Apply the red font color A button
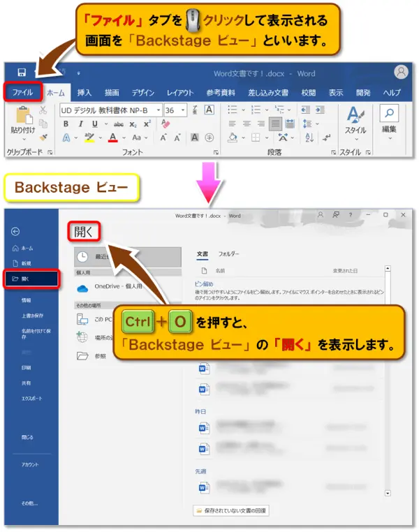 (113, 138)
